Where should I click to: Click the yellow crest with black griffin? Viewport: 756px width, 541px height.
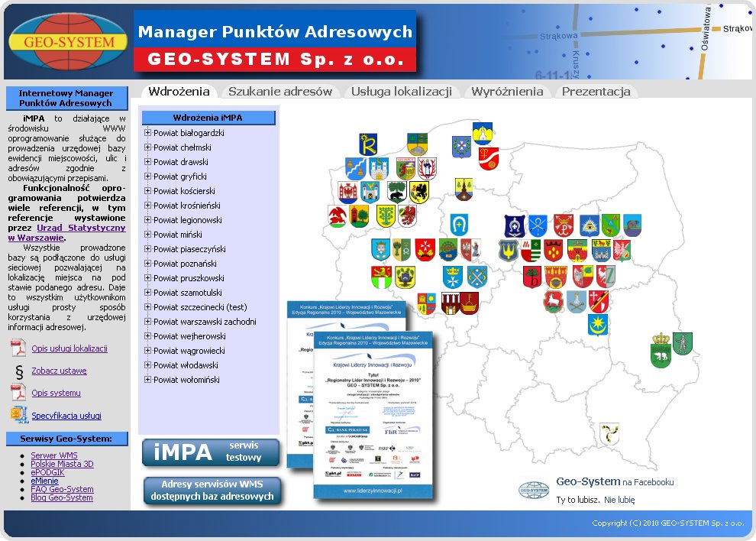coord(419,192)
